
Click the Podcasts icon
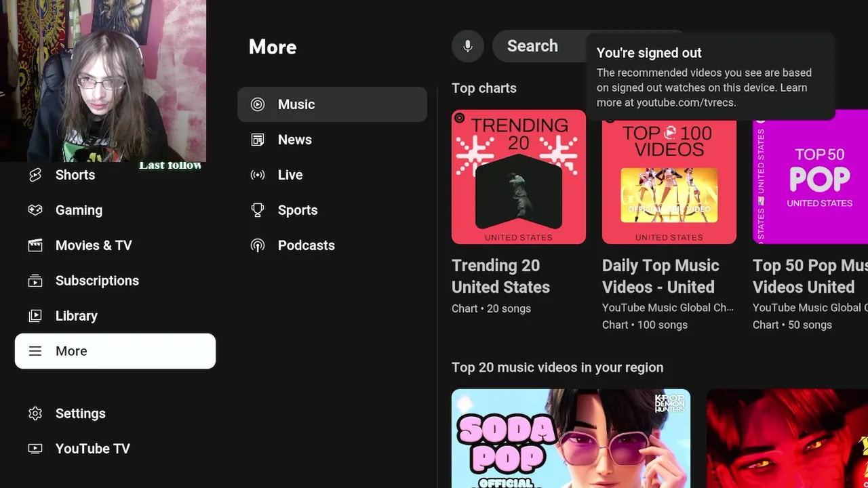click(x=258, y=245)
